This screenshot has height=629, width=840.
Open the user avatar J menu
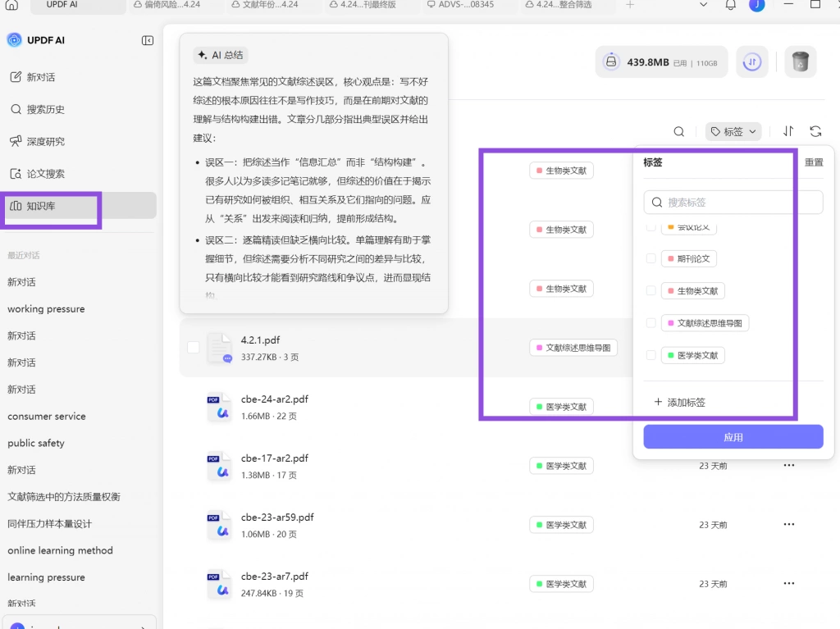756,6
